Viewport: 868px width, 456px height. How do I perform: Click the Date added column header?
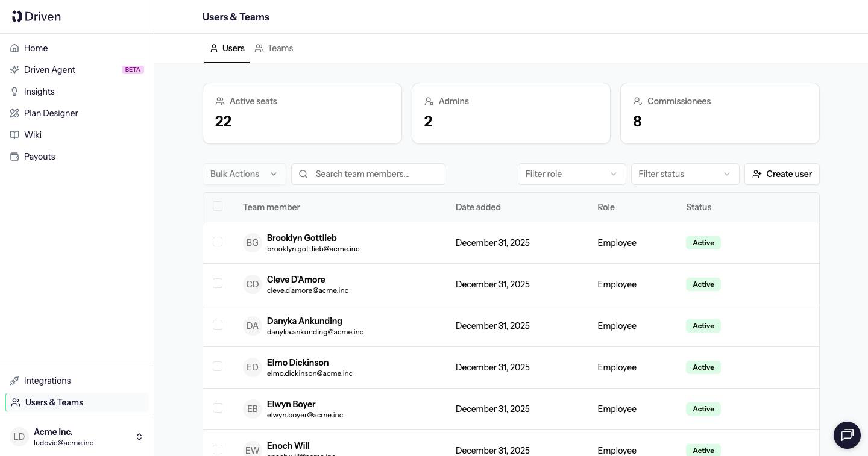coord(478,207)
